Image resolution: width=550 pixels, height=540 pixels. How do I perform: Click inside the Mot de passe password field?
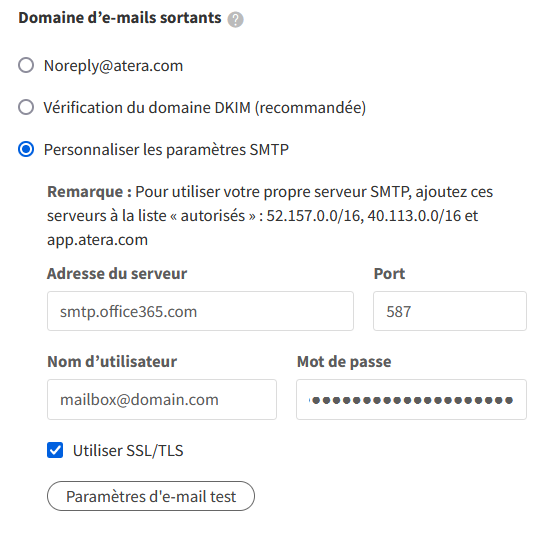pos(411,399)
